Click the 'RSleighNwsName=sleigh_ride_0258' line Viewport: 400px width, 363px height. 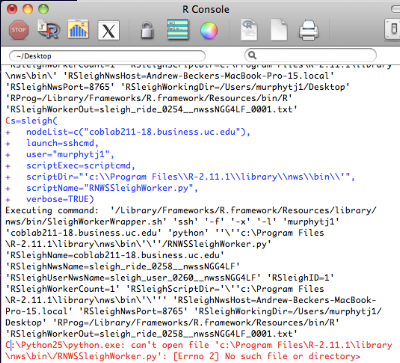tap(122, 267)
